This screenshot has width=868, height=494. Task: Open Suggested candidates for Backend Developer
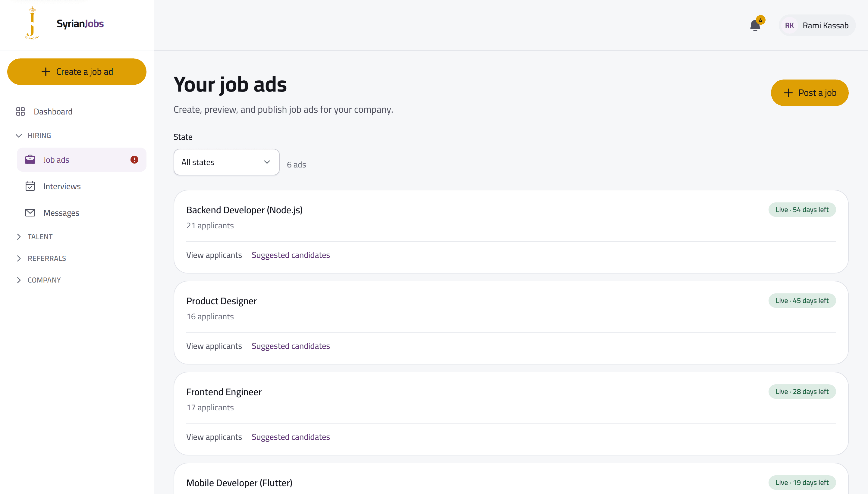click(291, 255)
